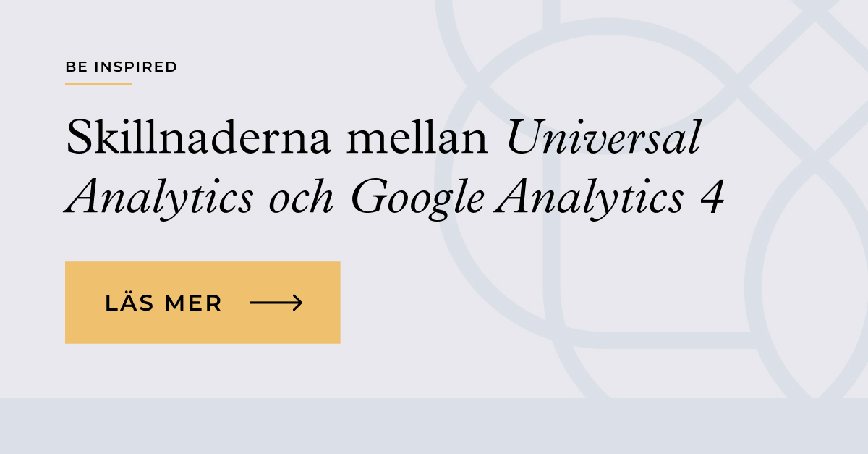This screenshot has height=454, width=868.
Task: Click Analytics at the start of line two
Action: click(160, 198)
